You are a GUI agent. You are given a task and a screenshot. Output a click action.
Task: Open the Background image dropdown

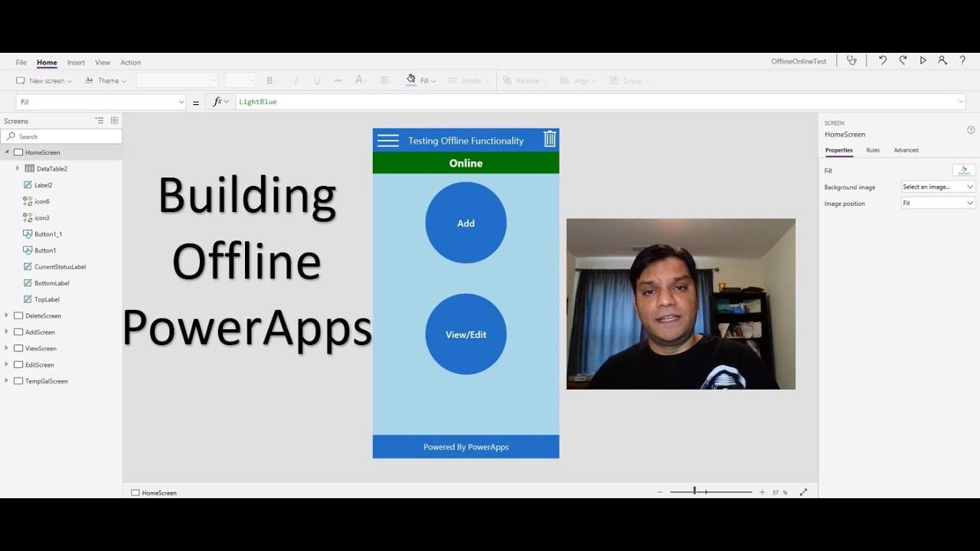point(938,187)
